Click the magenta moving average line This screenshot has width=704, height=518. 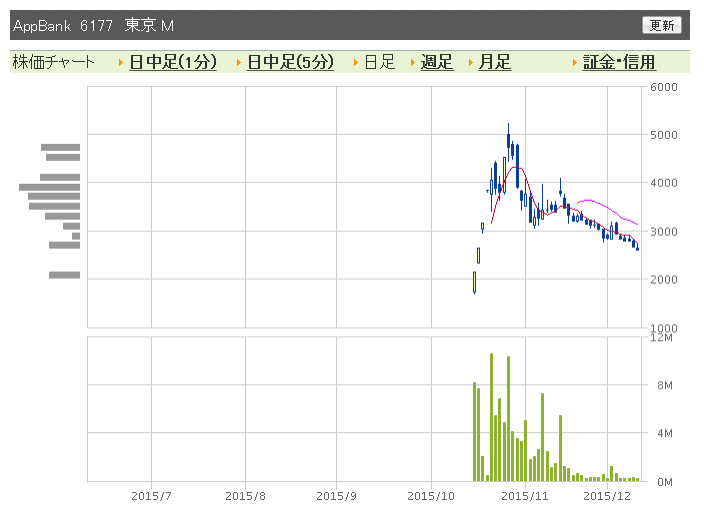coord(607,209)
